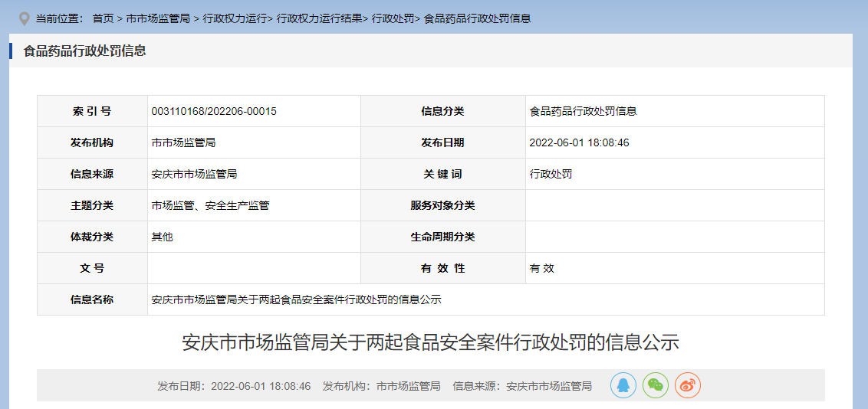
Task: Select index number 003110168/202206-00015
Action: point(214,111)
